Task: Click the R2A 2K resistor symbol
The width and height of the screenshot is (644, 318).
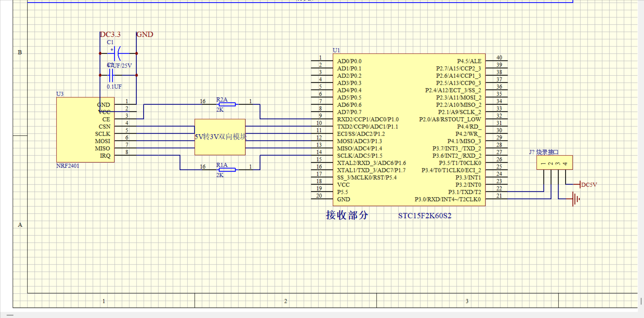Action: [227, 104]
